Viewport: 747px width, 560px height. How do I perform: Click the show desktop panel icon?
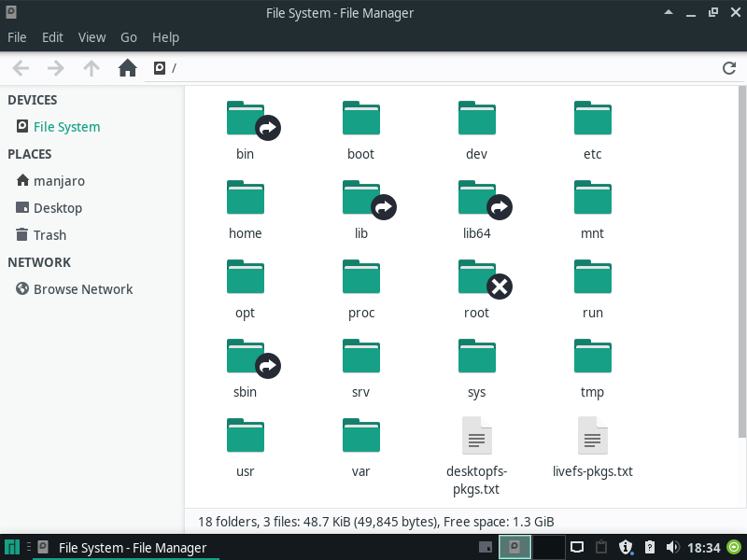pyautogui.click(x=486, y=547)
